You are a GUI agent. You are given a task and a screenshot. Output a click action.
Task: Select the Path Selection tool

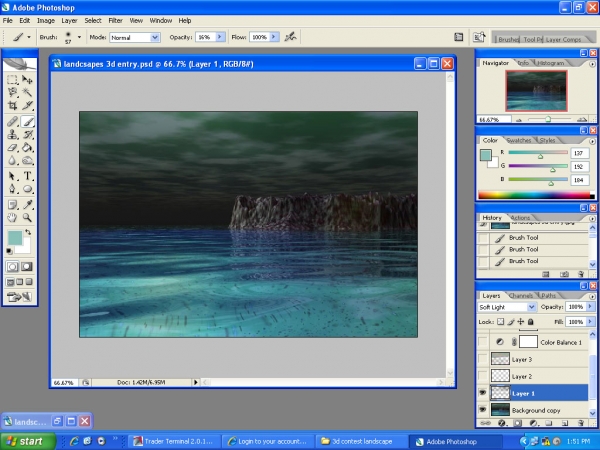tap(12, 176)
